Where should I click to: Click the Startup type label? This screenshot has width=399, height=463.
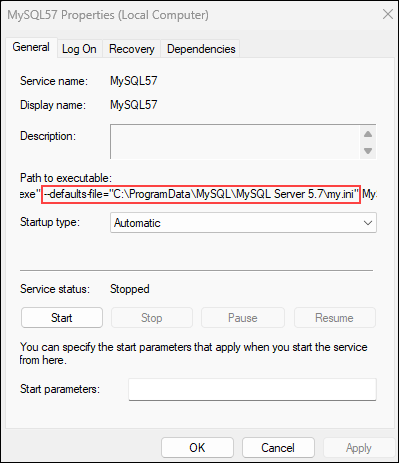tap(50, 222)
